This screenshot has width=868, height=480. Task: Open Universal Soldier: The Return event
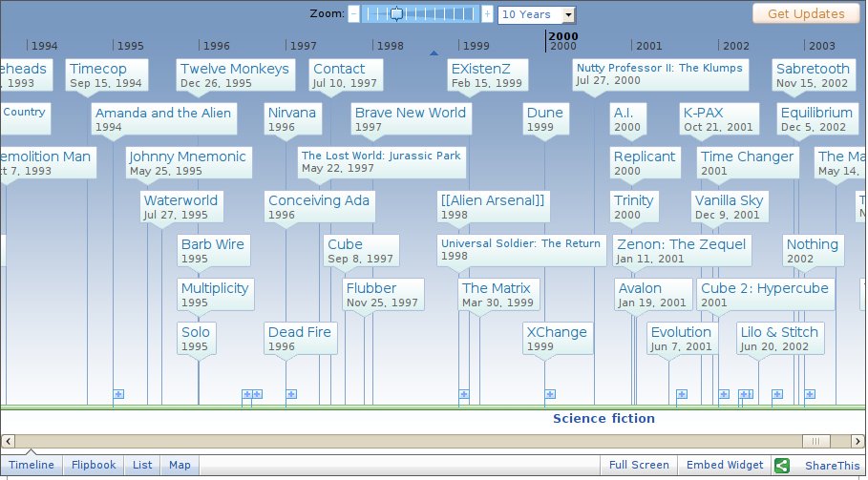(x=521, y=251)
